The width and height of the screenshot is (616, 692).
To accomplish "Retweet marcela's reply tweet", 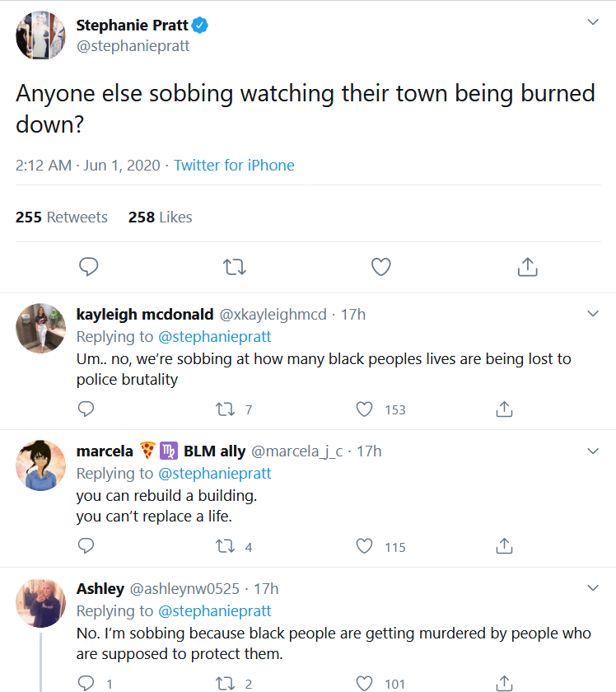I will (x=224, y=546).
